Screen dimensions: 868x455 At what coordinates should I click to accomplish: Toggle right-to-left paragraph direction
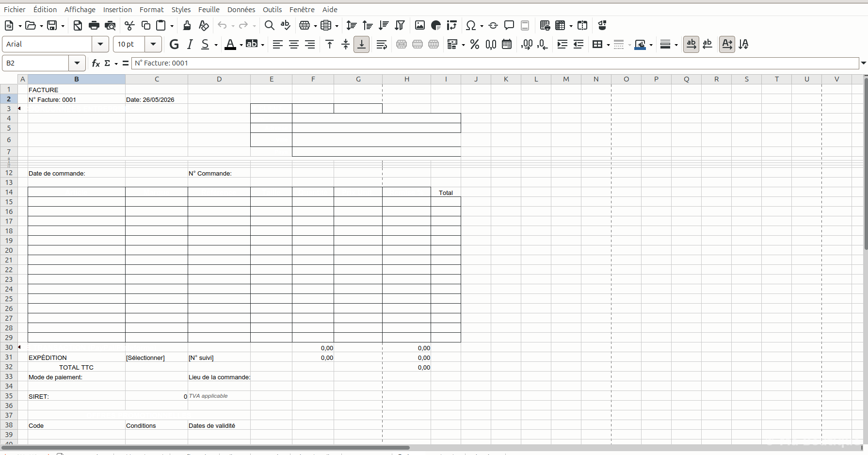[707, 45]
